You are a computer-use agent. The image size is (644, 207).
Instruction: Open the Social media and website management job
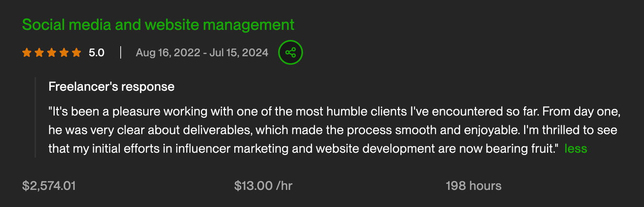tap(158, 25)
